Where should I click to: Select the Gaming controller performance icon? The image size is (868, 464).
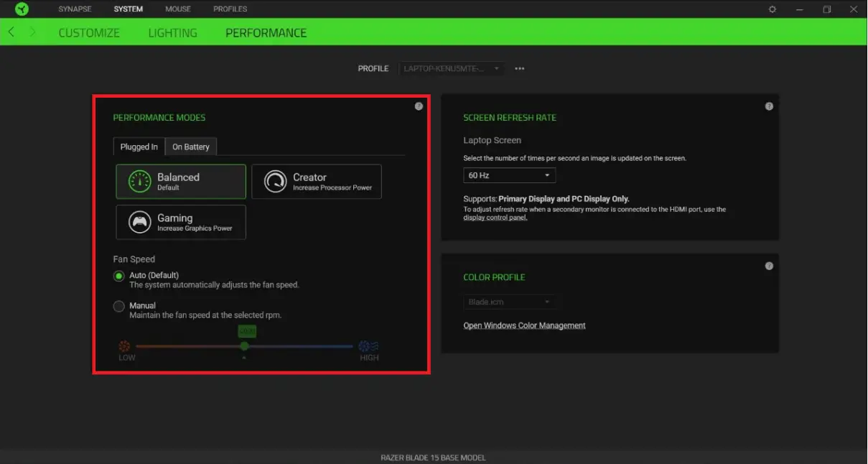point(139,222)
